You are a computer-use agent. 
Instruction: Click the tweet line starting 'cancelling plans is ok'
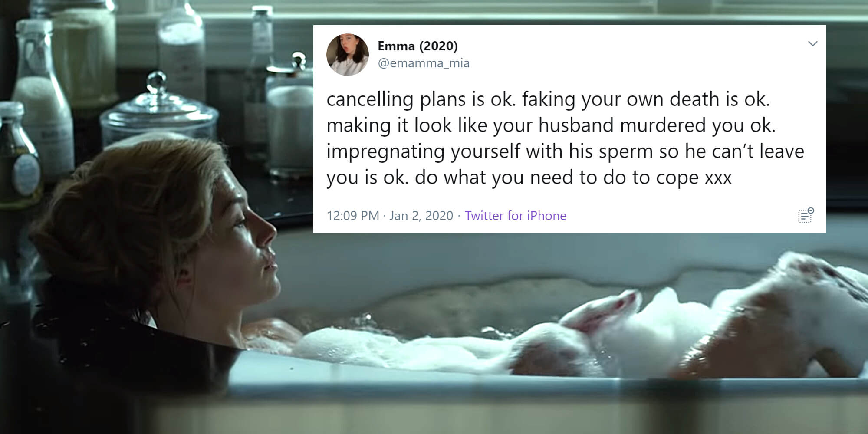(x=548, y=99)
